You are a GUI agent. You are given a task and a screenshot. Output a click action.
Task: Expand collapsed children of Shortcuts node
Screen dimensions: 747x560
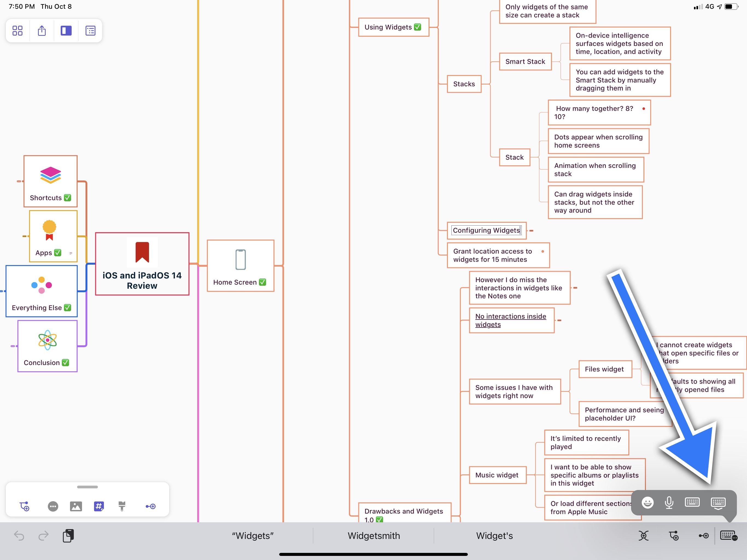click(20, 181)
